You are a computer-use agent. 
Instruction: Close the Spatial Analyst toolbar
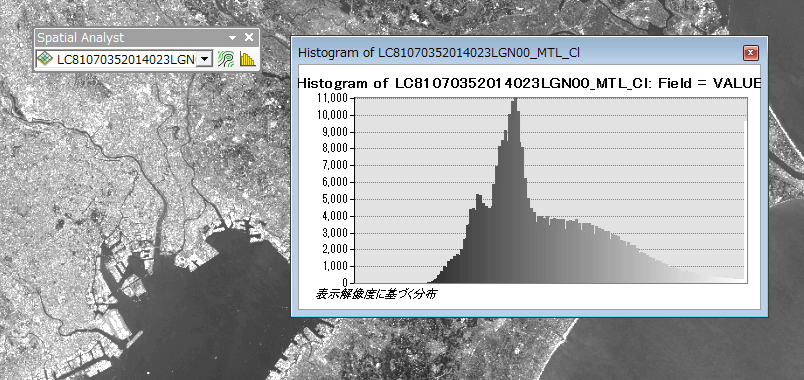(x=249, y=37)
